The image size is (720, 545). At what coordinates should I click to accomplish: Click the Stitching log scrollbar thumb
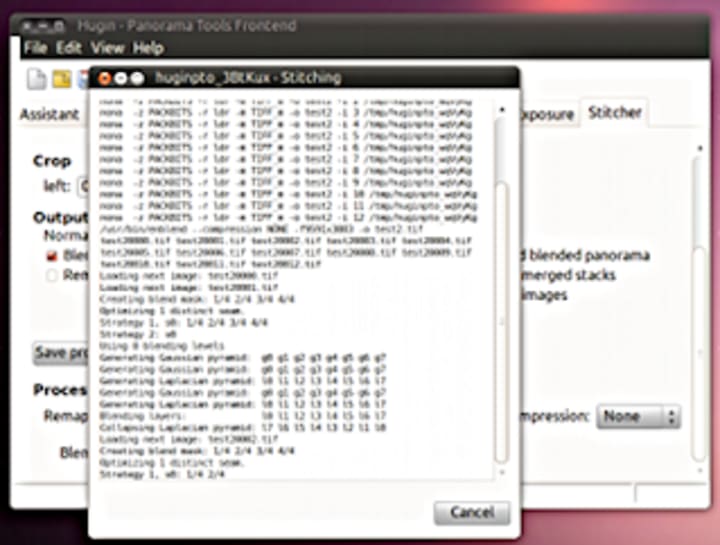coord(502,321)
